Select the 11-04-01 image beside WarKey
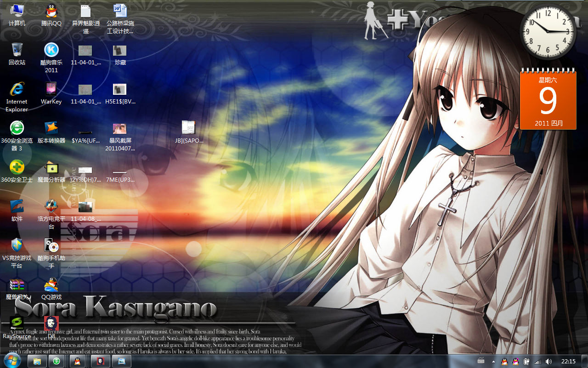Screen dimensions: 588x368 [85, 93]
